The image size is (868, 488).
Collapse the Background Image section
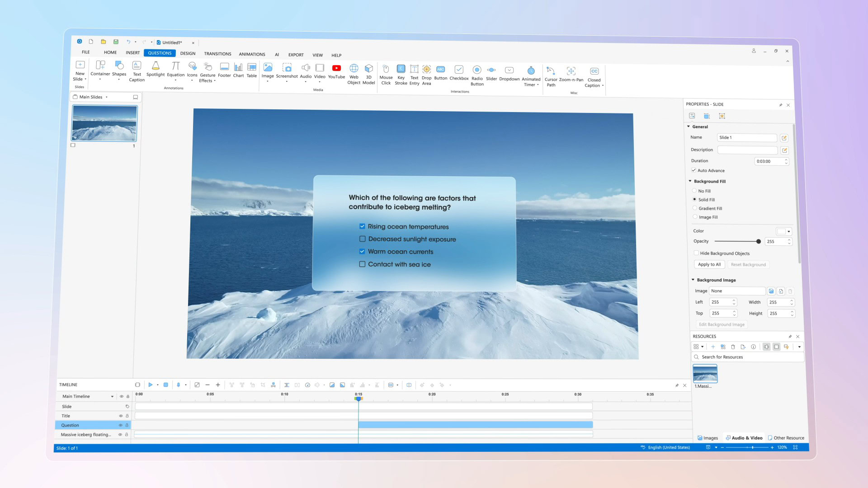pos(693,280)
